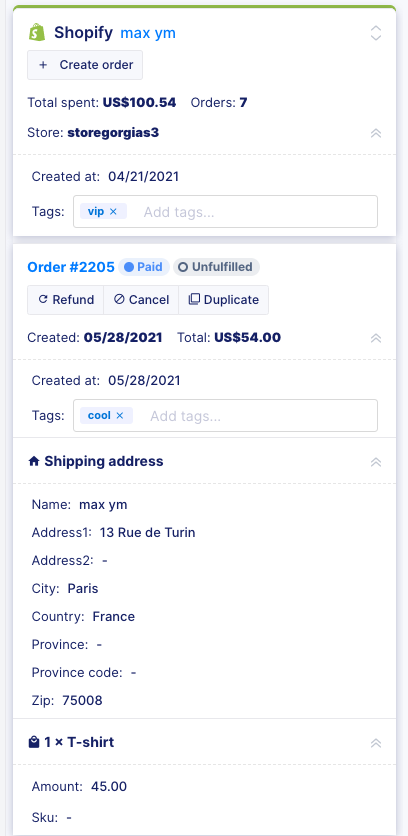Collapse the 1 × T-shirt item section
Image resolution: width=408 pixels, height=836 pixels.
point(376,743)
